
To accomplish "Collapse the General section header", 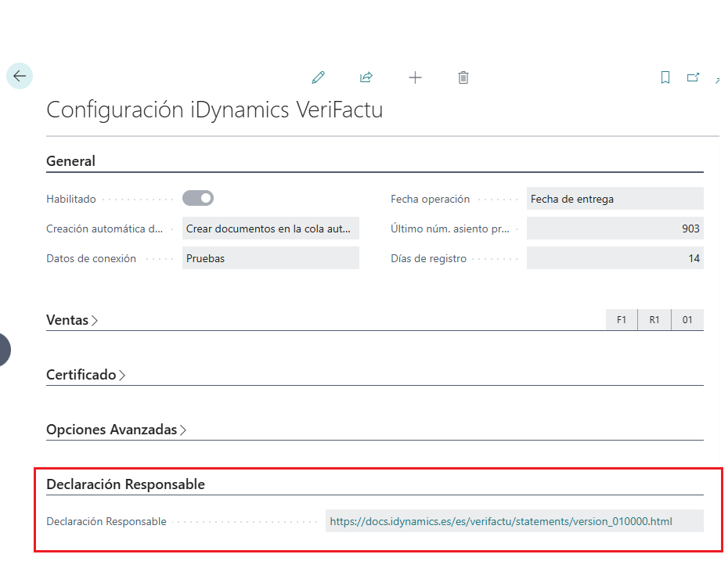I will (70, 161).
